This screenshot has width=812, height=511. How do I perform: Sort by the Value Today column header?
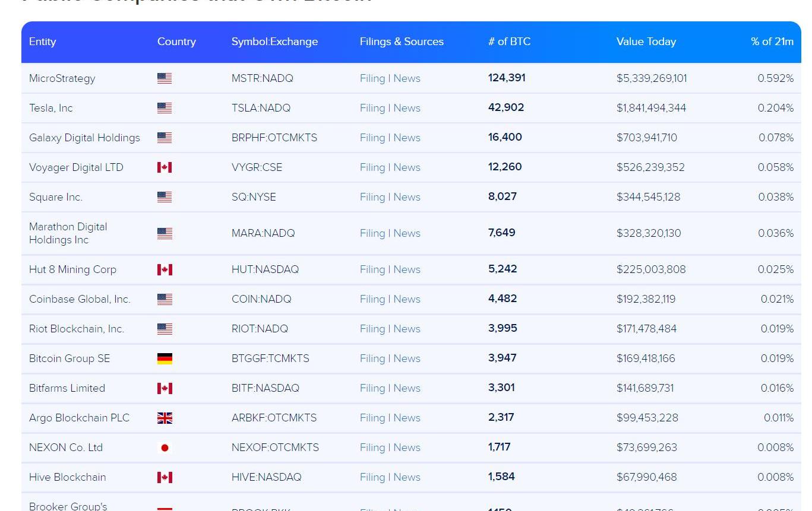pos(646,42)
